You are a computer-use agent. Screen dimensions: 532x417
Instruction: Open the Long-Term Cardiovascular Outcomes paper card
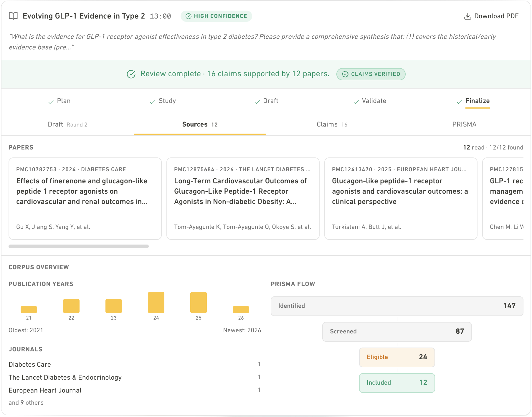point(243,199)
